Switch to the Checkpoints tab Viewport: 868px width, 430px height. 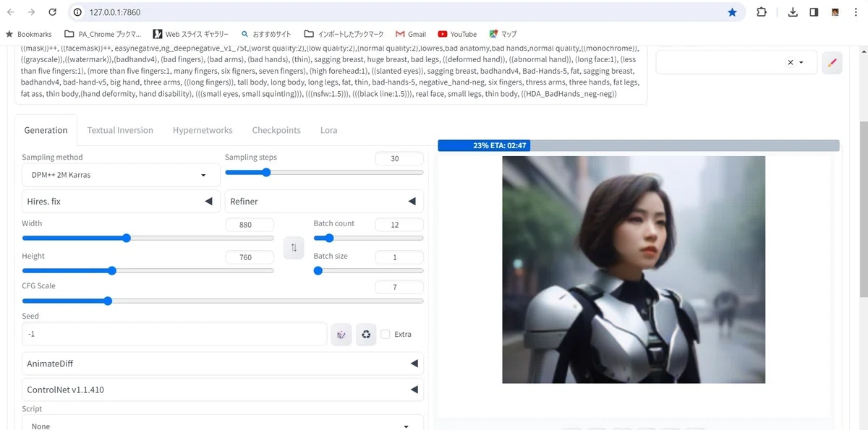pos(276,130)
